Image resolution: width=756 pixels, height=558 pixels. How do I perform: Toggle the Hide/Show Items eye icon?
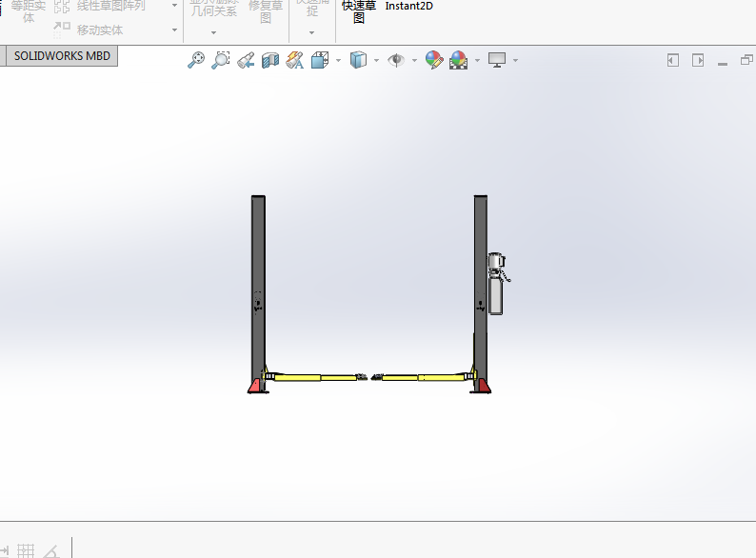click(x=396, y=60)
